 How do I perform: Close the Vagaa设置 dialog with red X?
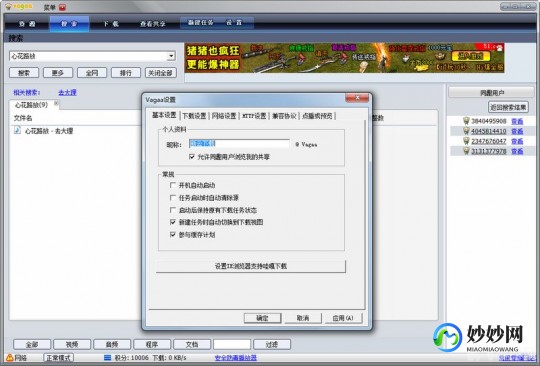pos(357,98)
